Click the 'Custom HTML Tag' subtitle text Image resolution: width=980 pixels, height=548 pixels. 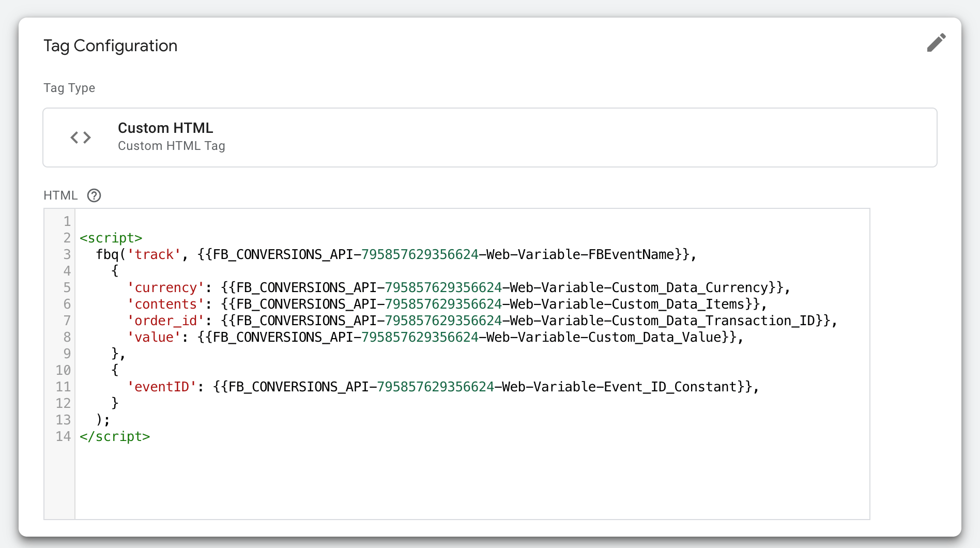click(x=171, y=146)
